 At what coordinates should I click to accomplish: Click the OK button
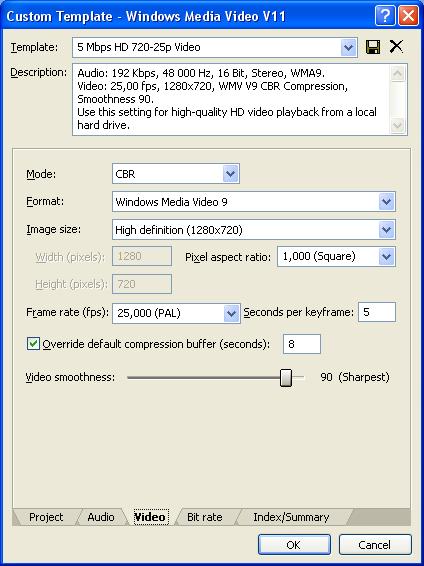(x=294, y=545)
